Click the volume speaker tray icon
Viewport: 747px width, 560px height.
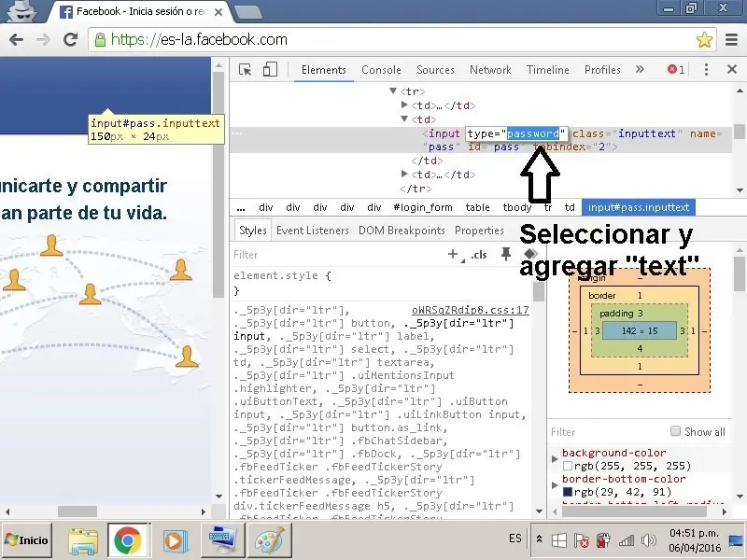pos(649,540)
